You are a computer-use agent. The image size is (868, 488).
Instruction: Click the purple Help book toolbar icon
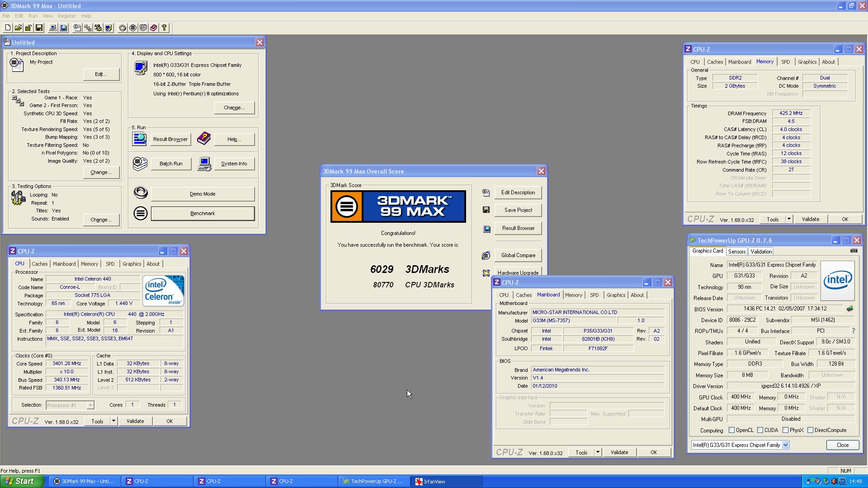(154, 28)
